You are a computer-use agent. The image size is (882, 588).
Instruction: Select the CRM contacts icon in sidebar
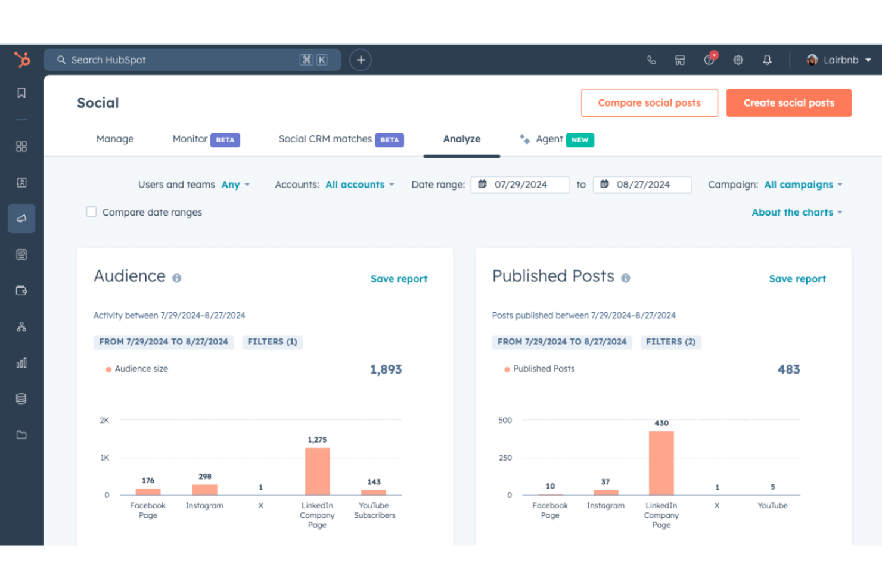(21, 182)
